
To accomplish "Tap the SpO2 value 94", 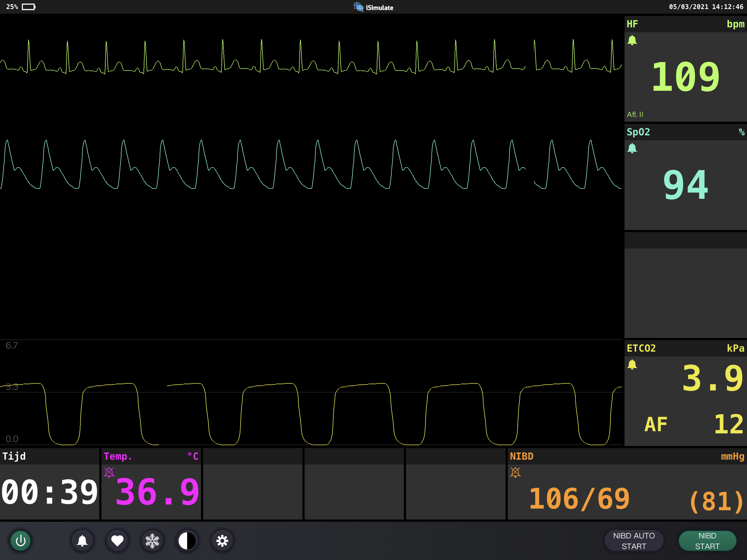I will point(685,185).
